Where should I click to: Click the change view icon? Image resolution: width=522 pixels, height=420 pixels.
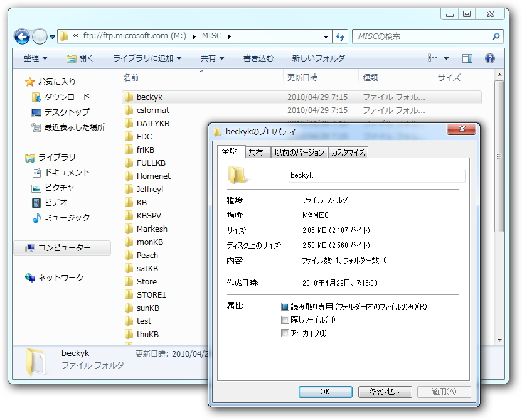pyautogui.click(x=432, y=58)
